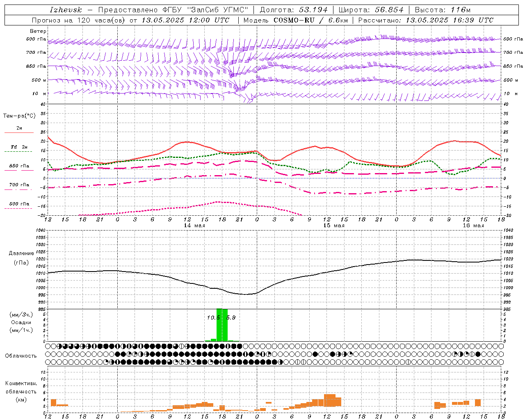Image resolution: width=525 pixels, height=420 pixels.
Task: Click the Высота: 116м header field
Action: coord(443,10)
